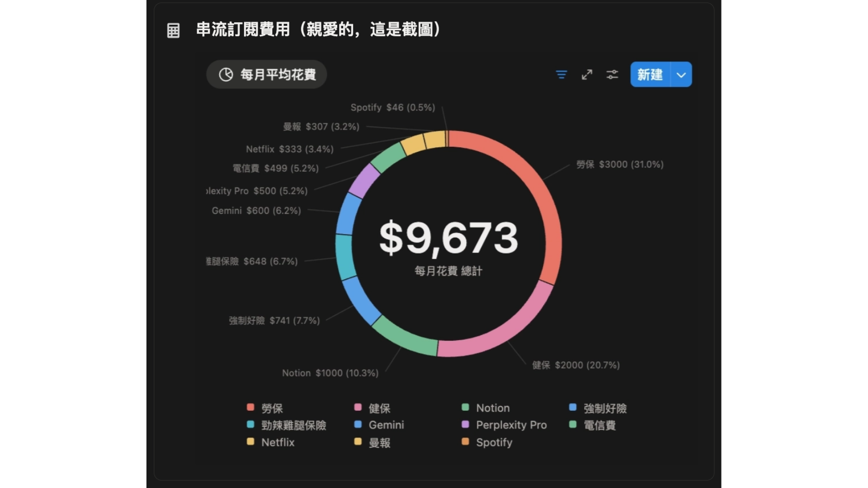Click the Spotify orange legend swatch
This screenshot has width=868, height=488.
[x=465, y=441]
